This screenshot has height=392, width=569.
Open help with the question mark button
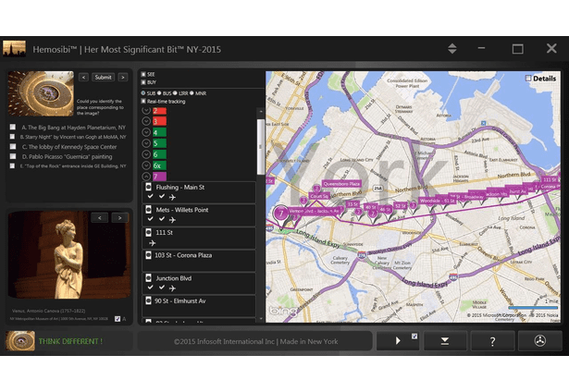492,341
